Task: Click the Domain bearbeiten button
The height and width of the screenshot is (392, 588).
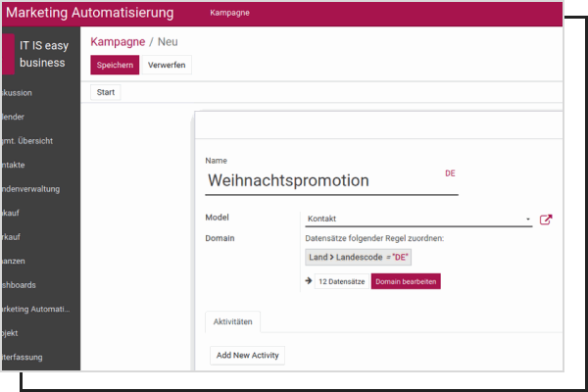Action: pyautogui.click(x=405, y=281)
